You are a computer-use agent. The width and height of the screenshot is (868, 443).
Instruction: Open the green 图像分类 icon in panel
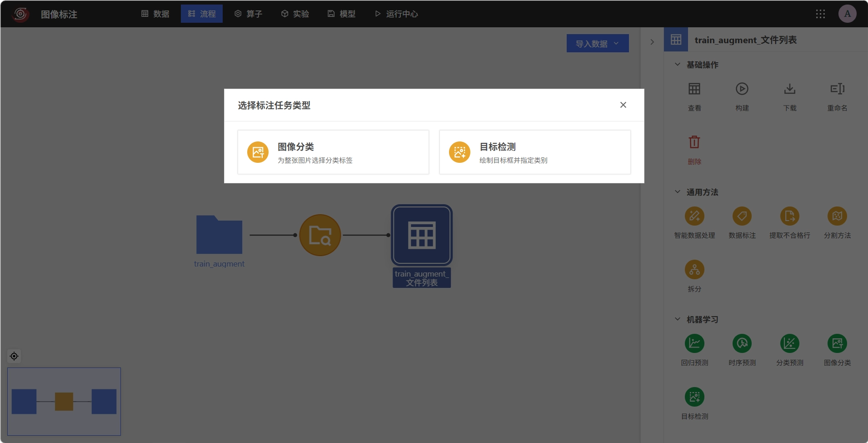click(x=838, y=343)
